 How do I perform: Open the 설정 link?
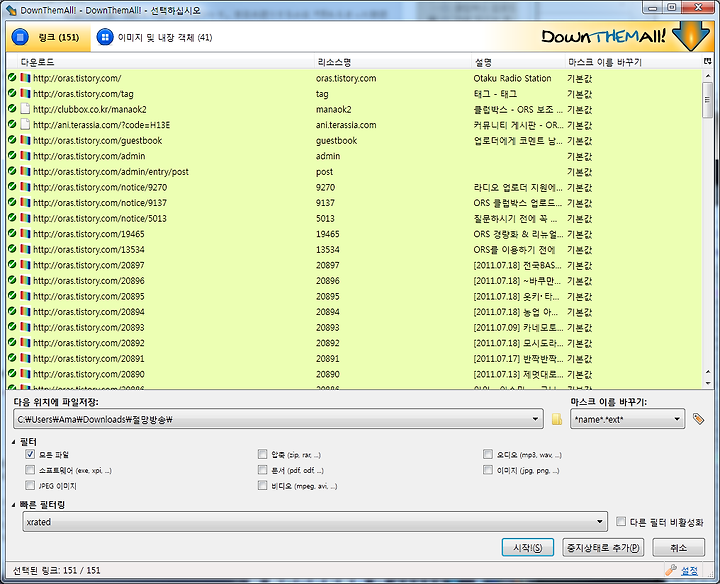(689, 570)
